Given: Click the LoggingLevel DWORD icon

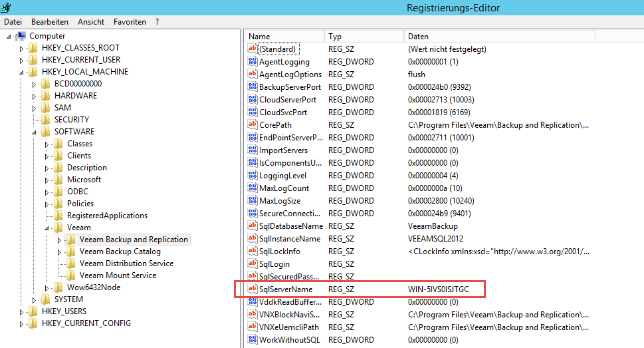Looking at the screenshot, I should (x=252, y=175).
